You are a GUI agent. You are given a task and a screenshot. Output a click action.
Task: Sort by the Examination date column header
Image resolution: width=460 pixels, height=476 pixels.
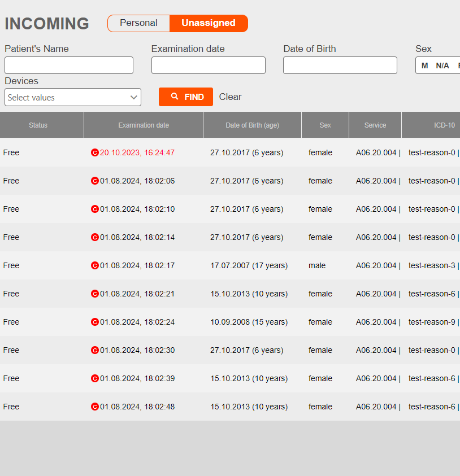tap(144, 125)
